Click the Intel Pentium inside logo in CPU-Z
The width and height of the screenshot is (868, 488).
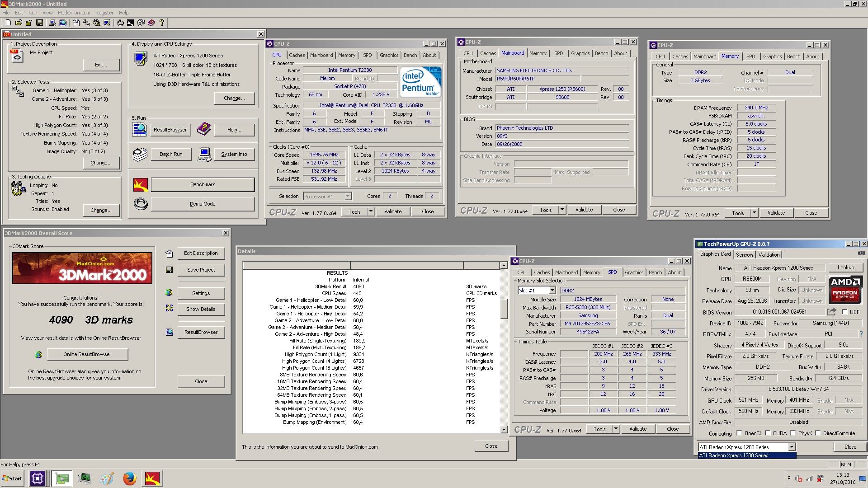click(421, 82)
